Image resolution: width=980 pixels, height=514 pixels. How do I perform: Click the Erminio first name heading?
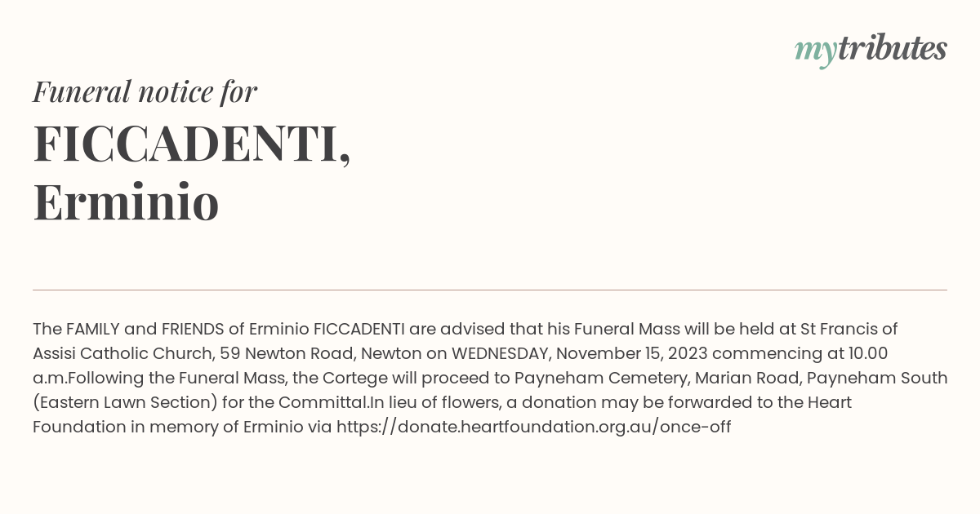click(126, 202)
